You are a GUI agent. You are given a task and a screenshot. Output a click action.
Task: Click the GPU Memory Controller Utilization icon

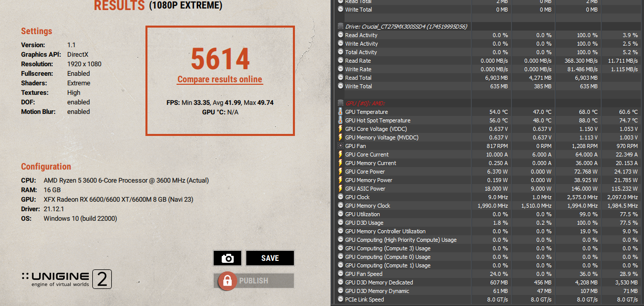(341, 231)
